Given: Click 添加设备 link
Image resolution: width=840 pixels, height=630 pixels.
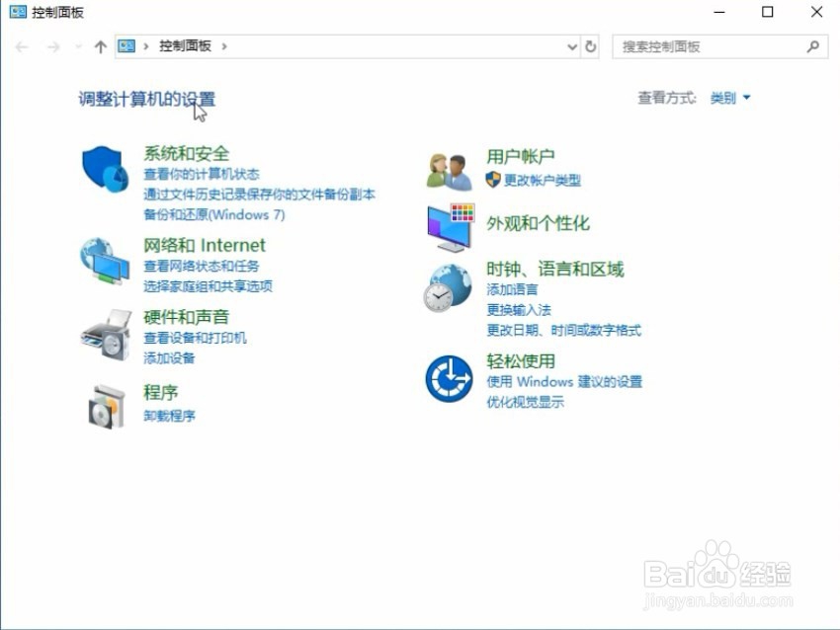Looking at the screenshot, I should coord(169,358).
